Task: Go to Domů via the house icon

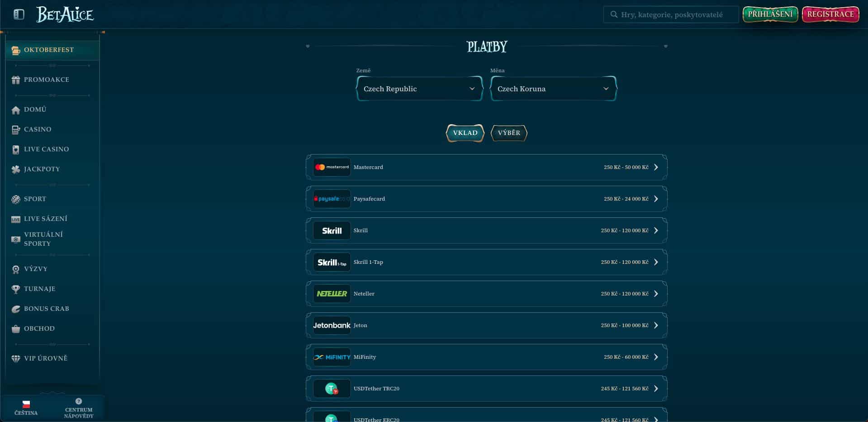Action: click(16, 110)
